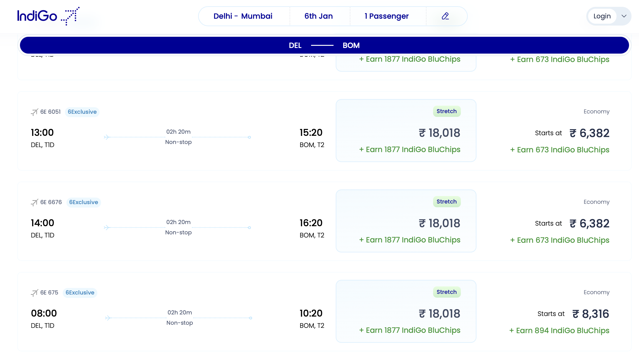The height and width of the screenshot is (364, 639).
Task: Open the 1 Passenger selector
Action: tap(386, 16)
